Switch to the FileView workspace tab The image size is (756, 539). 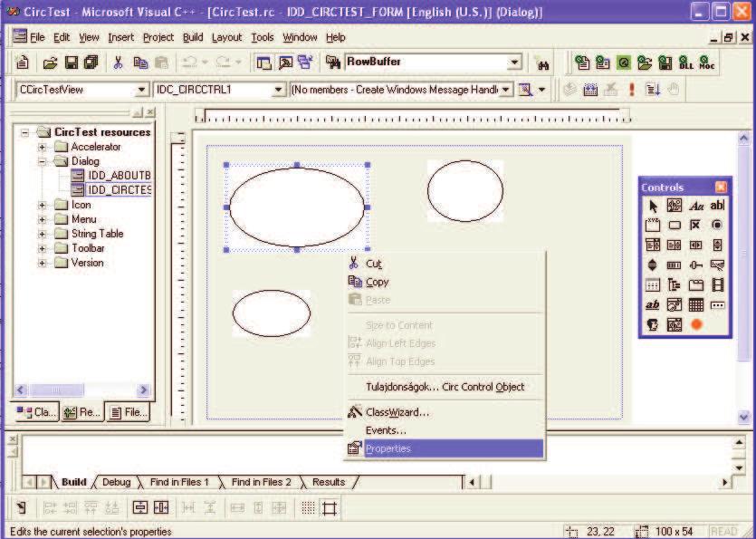(129, 412)
